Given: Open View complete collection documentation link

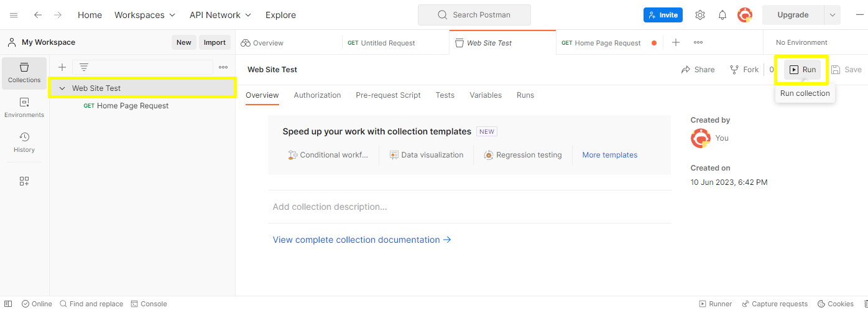Looking at the screenshot, I should [x=362, y=240].
